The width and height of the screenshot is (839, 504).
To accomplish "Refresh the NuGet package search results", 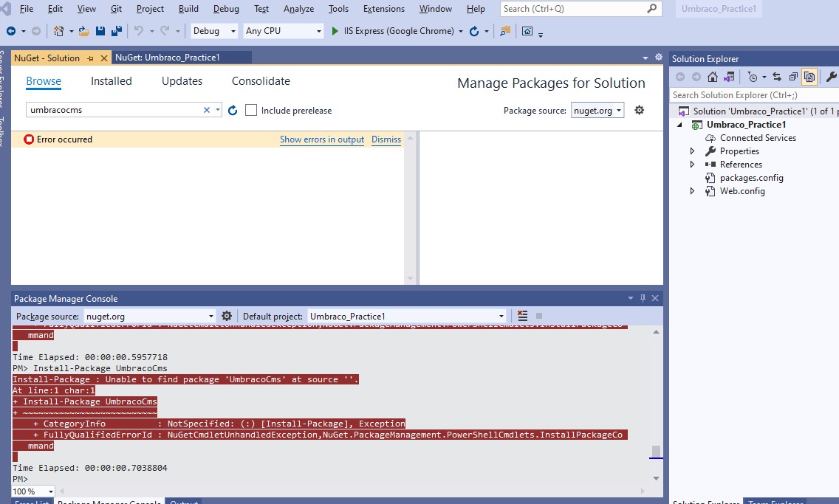I will (x=233, y=111).
